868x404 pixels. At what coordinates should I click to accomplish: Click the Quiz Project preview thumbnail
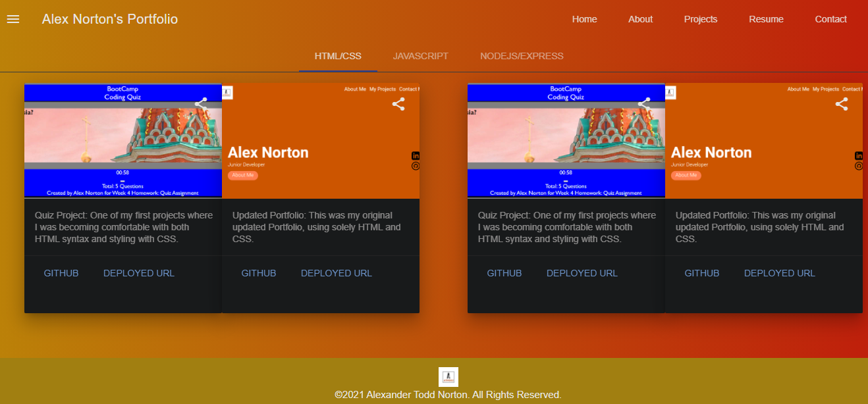pyautogui.click(x=122, y=140)
